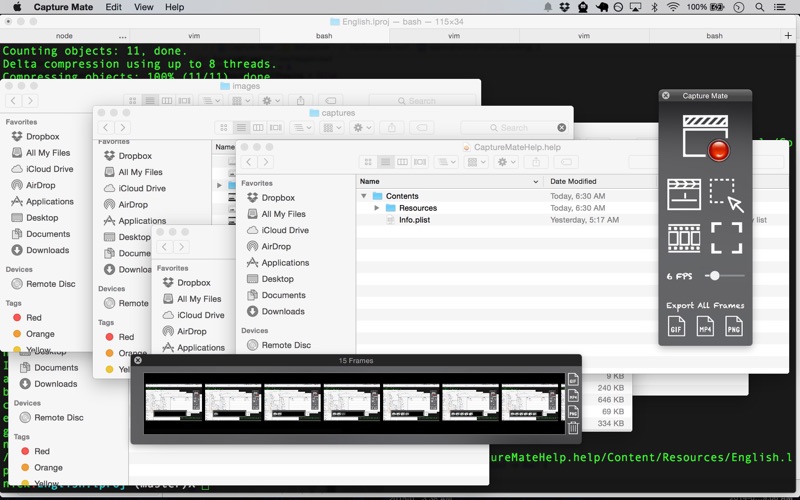Open the Edit menu
This screenshot has width=800, height=500.
pyautogui.click(x=113, y=7)
